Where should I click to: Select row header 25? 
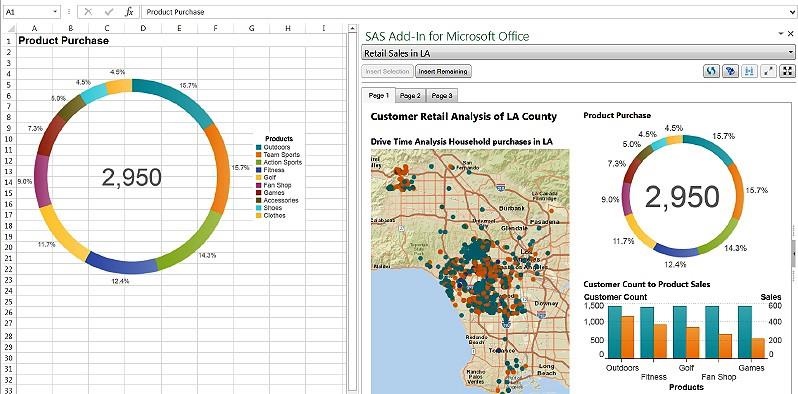(x=8, y=302)
